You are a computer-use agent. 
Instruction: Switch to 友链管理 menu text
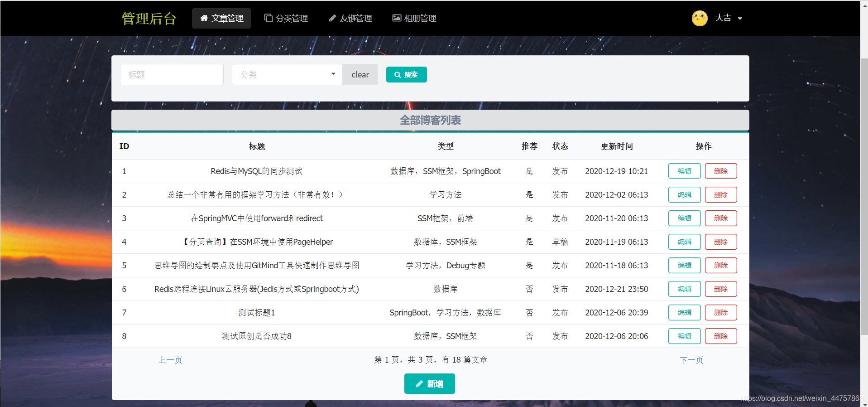coord(356,18)
